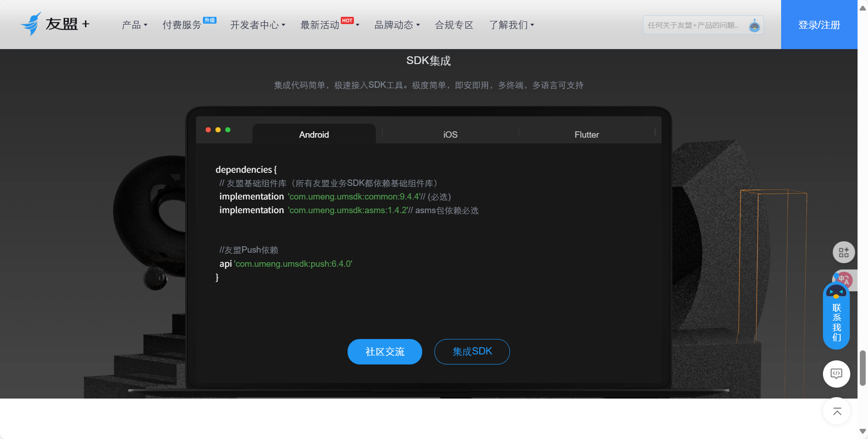Click the page scrollbar thumb
This screenshot has width=868, height=439.
[863, 368]
